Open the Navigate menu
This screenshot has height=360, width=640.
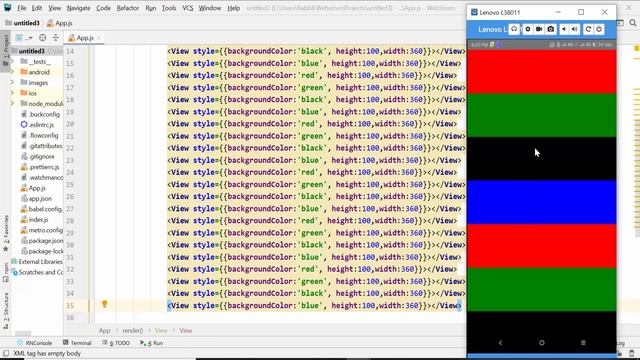pyautogui.click(x=78, y=8)
